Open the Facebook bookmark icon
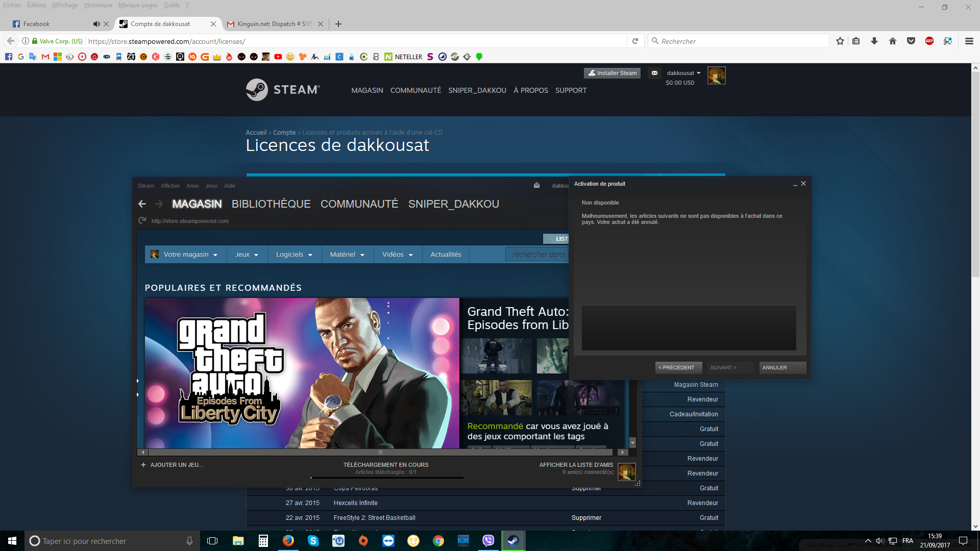This screenshot has width=980, height=551. point(9,57)
